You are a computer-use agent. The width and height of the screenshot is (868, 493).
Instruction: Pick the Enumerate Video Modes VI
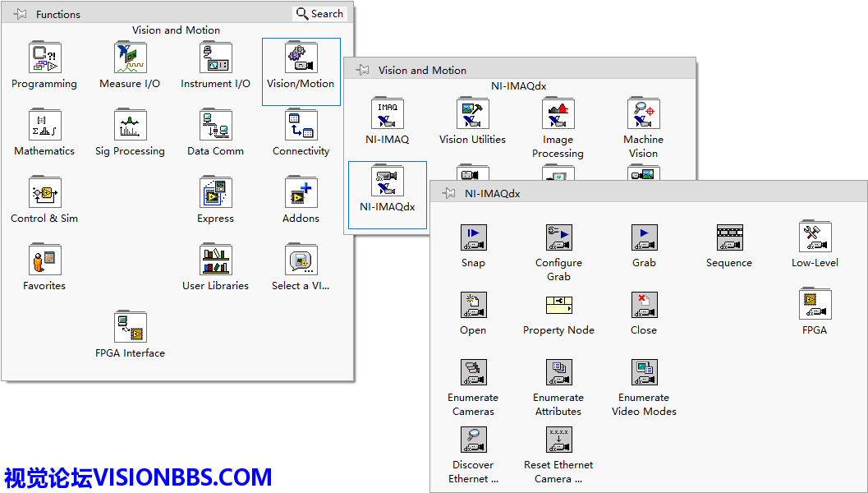click(x=644, y=372)
